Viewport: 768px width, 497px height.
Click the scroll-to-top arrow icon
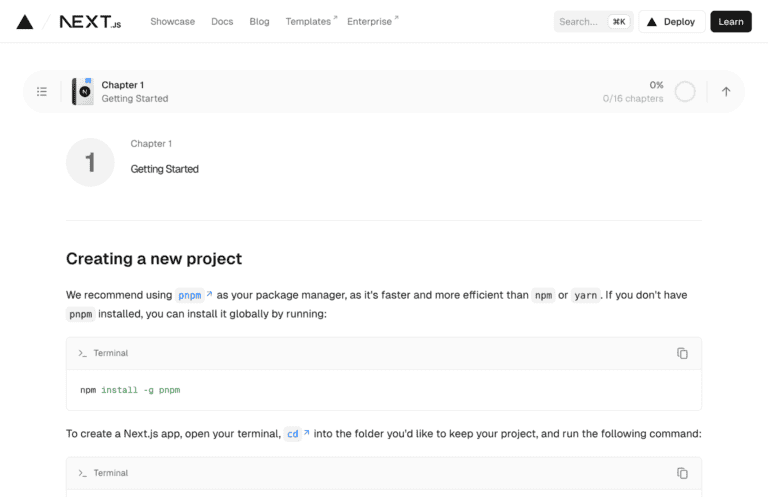click(726, 92)
